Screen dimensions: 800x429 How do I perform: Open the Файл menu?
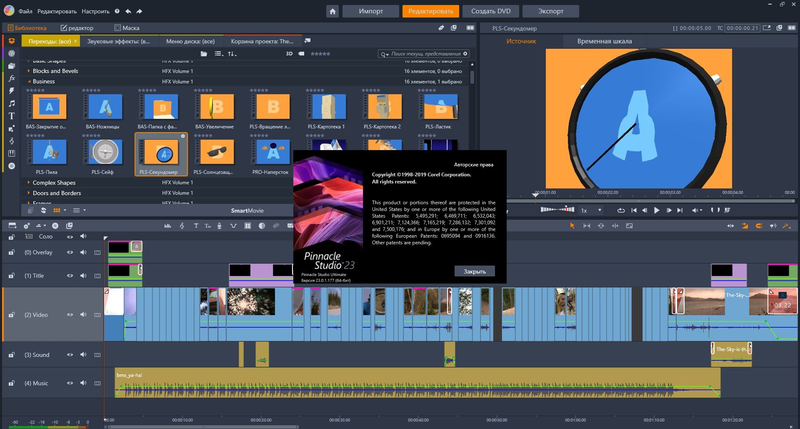[x=25, y=11]
